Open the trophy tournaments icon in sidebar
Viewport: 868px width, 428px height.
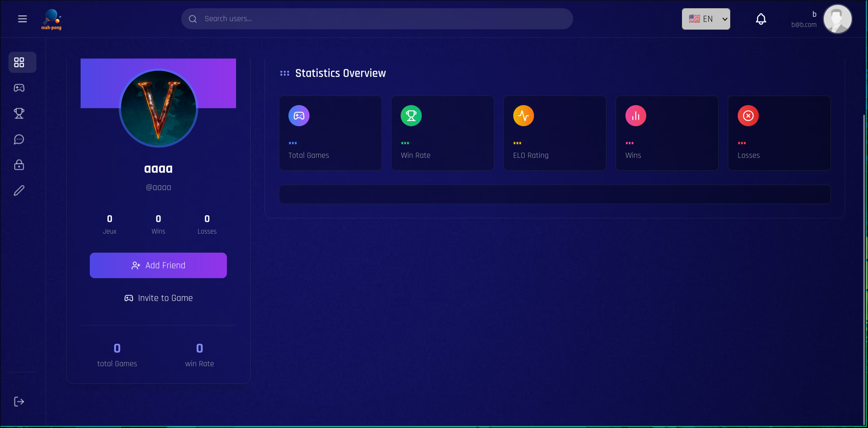tap(19, 114)
